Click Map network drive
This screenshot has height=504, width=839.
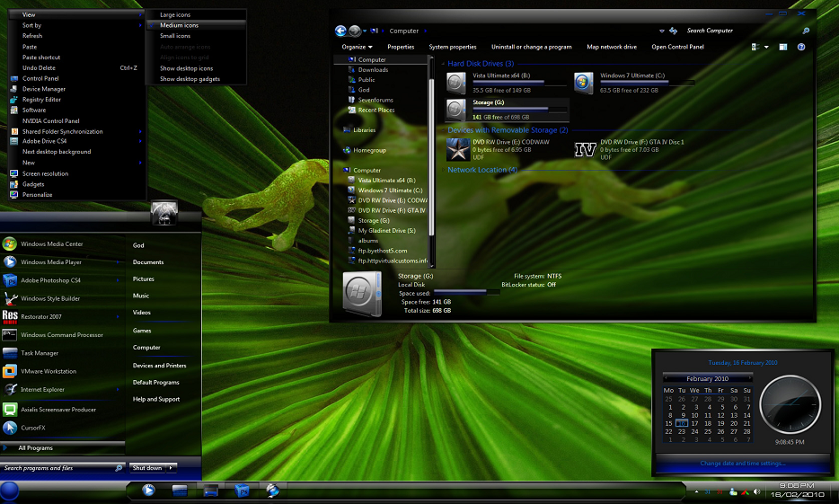[612, 47]
